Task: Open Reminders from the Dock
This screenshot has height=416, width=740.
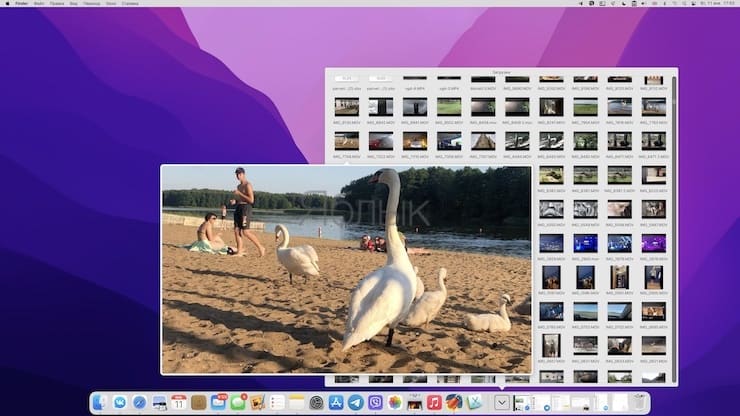Action: pyautogui.click(x=277, y=402)
